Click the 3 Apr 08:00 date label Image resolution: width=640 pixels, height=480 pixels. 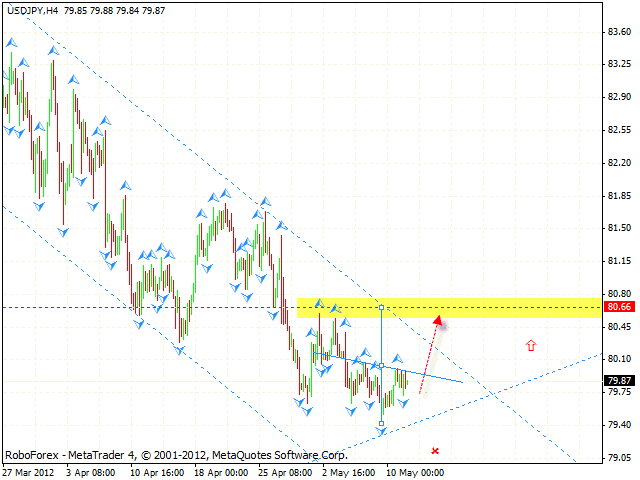click(x=91, y=473)
